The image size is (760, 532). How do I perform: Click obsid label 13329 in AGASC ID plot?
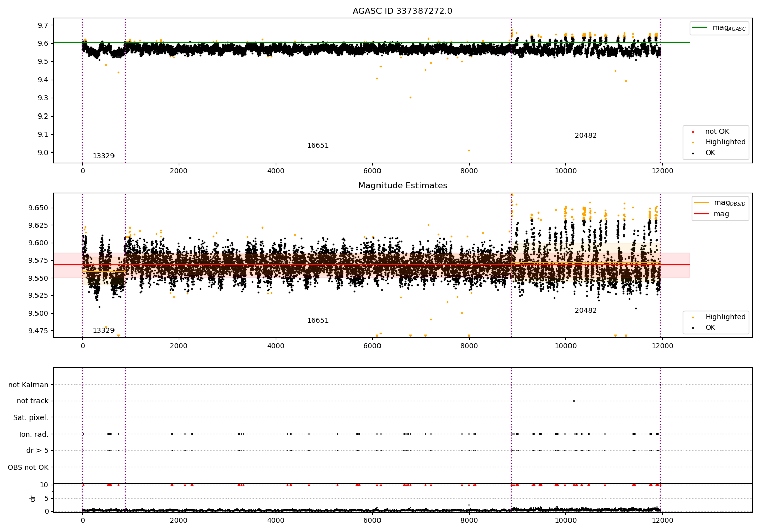[x=103, y=156]
